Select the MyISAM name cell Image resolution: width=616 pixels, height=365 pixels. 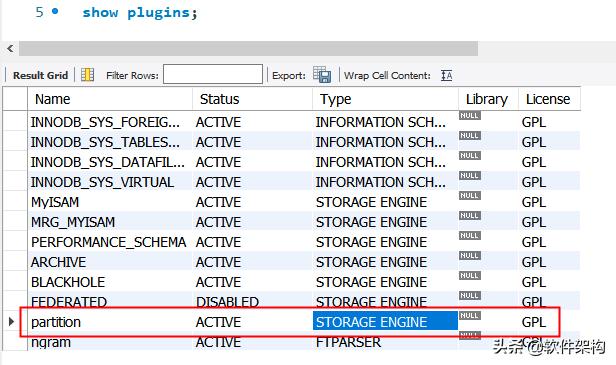(x=110, y=202)
